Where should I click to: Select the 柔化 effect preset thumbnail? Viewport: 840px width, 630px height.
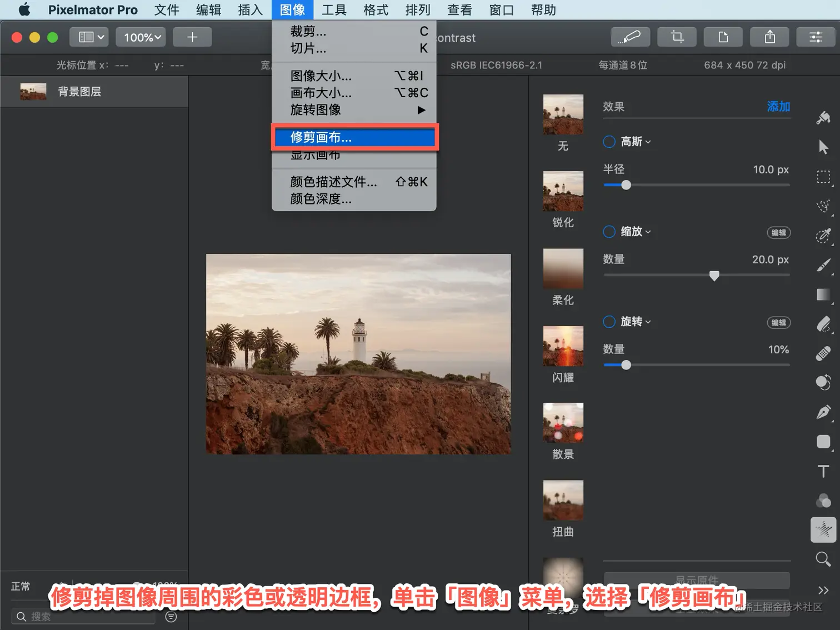tap(563, 268)
